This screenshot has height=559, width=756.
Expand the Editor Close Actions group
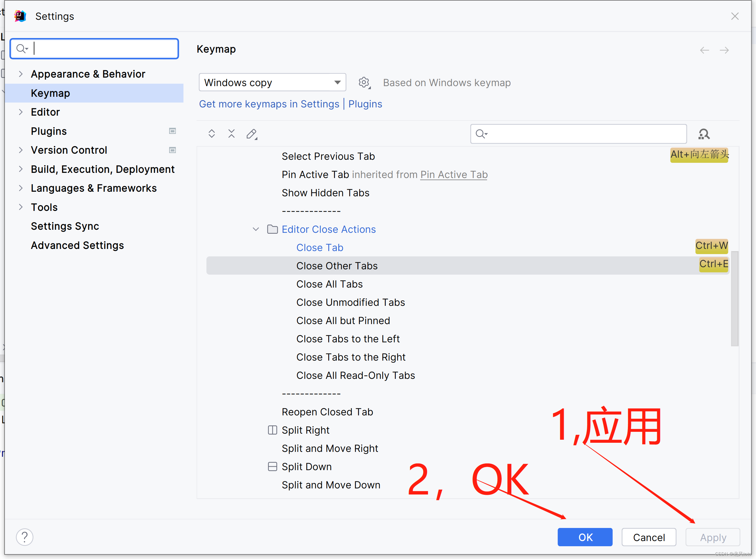point(256,229)
